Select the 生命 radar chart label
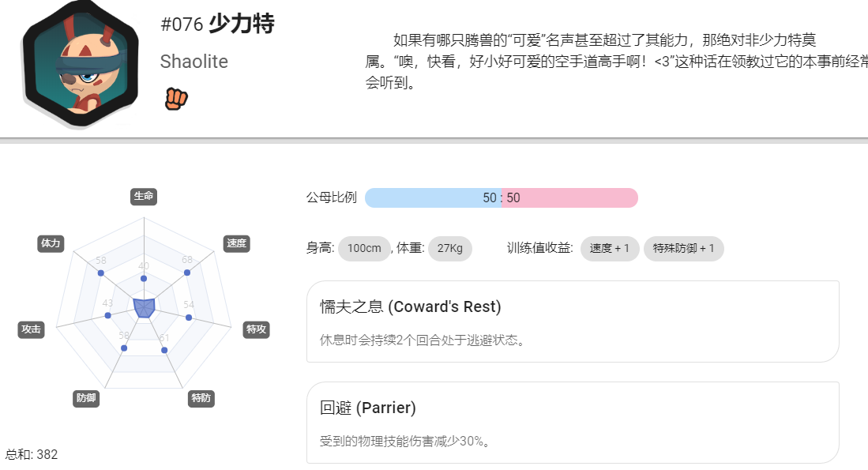The image size is (868, 470). [144, 196]
